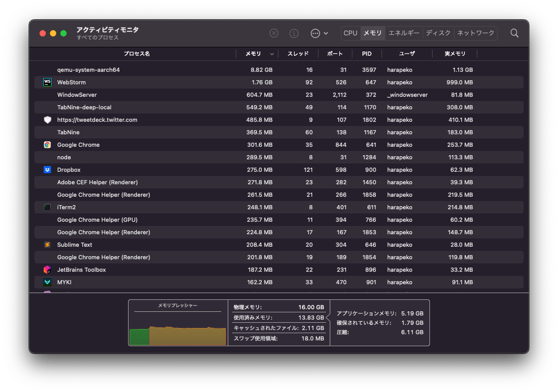This screenshot has width=558, height=392.
Task: Click the WebStorm app icon
Action: pos(47,82)
